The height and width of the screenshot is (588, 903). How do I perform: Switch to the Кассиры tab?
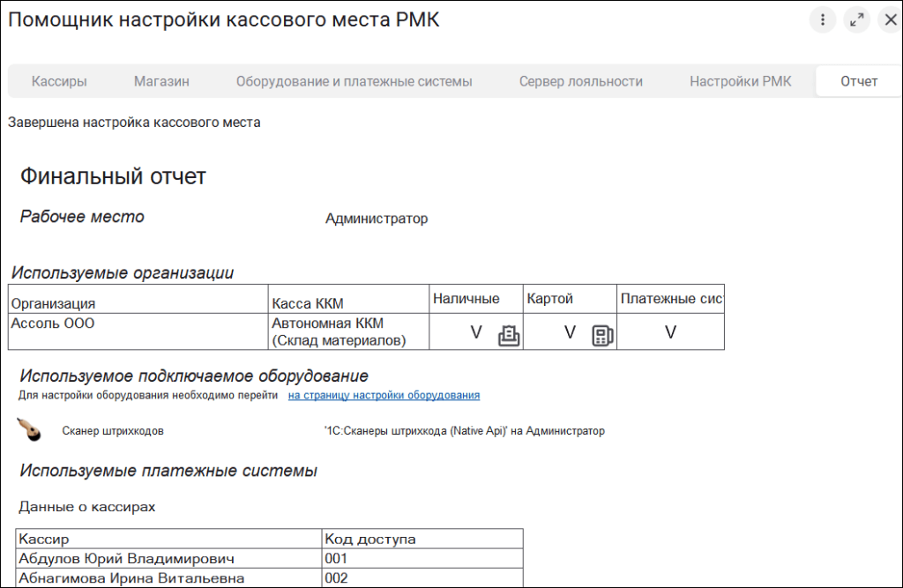click(x=59, y=81)
